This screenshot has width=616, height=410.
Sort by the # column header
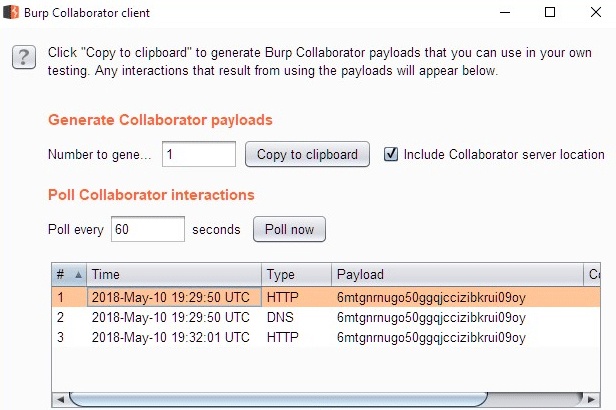pyautogui.click(x=61, y=274)
